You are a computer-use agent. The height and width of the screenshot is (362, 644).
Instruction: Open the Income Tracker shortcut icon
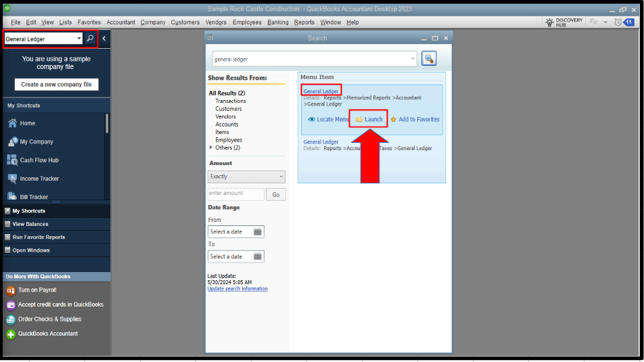click(x=12, y=179)
